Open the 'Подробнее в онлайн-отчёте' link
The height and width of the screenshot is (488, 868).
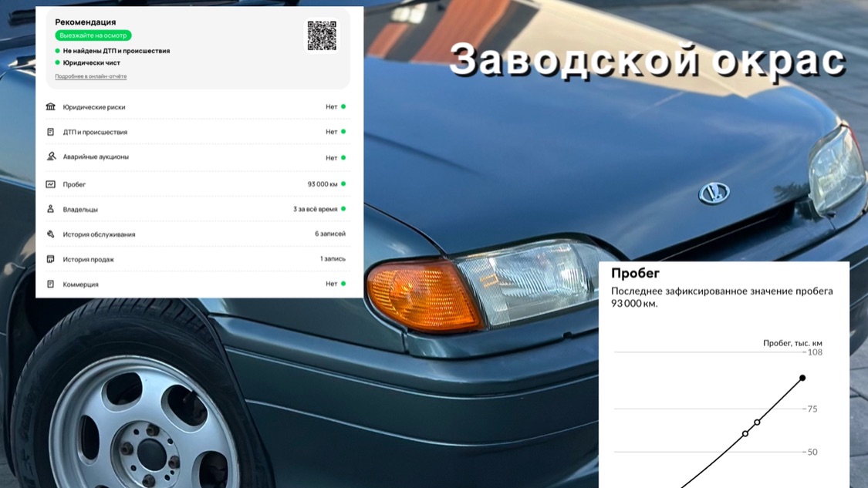coord(91,76)
